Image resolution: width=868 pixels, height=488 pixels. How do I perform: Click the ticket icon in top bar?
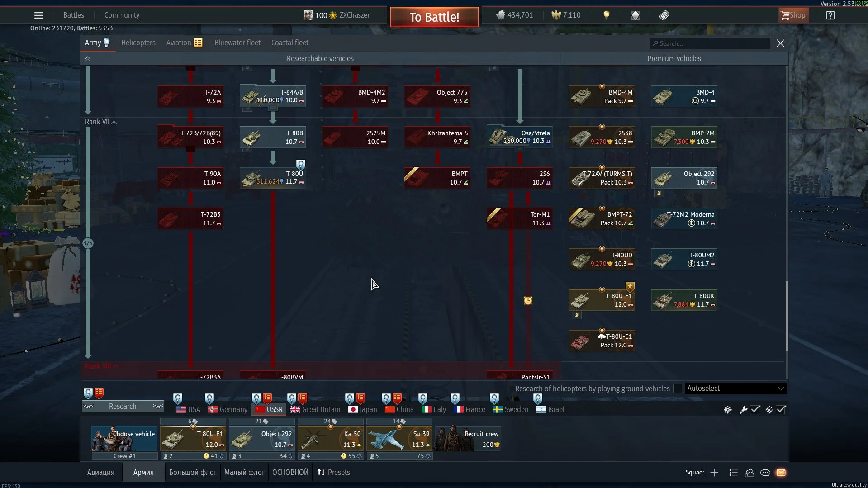pyautogui.click(x=664, y=15)
